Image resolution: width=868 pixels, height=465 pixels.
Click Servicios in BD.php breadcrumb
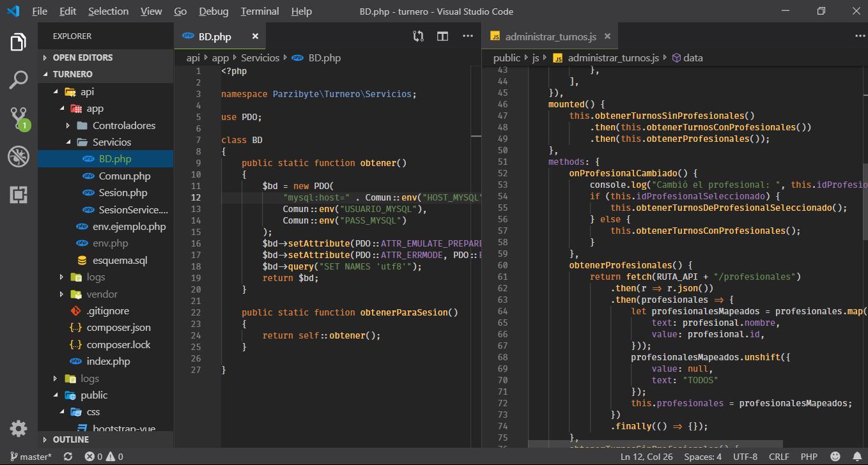pos(260,57)
